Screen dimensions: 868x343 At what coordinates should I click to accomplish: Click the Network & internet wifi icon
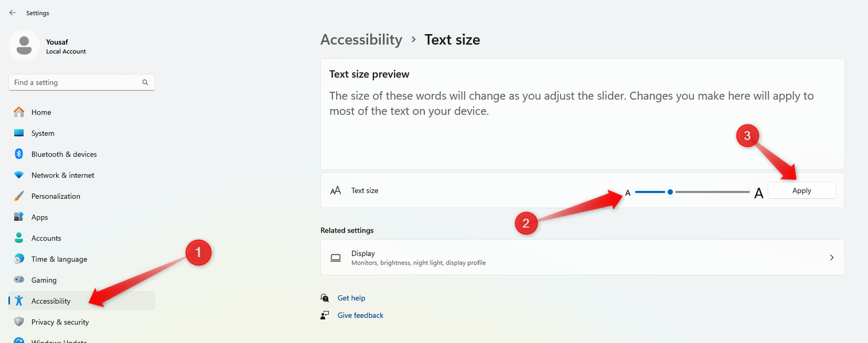pyautogui.click(x=19, y=175)
